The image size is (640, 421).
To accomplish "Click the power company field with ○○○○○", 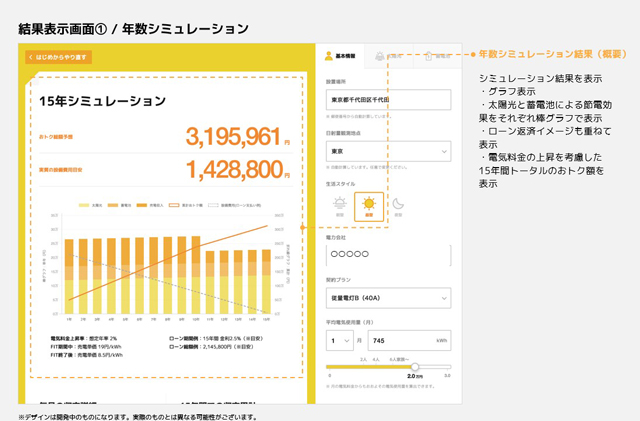I will 388,255.
